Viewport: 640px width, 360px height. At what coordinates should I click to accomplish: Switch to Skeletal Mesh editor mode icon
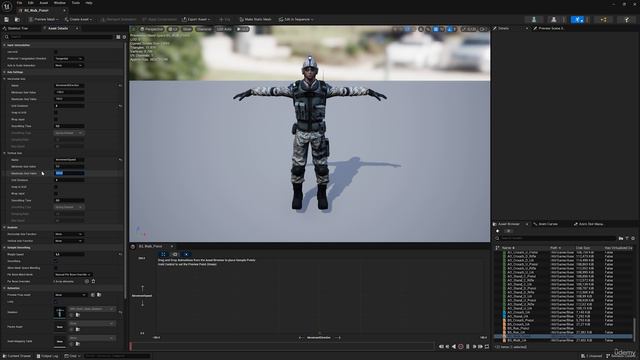[x=553, y=19]
